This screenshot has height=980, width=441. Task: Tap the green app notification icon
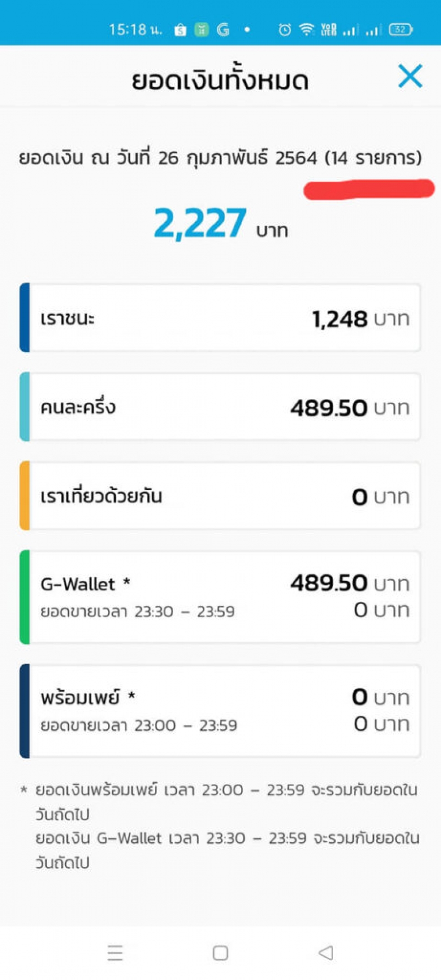pyautogui.click(x=202, y=30)
